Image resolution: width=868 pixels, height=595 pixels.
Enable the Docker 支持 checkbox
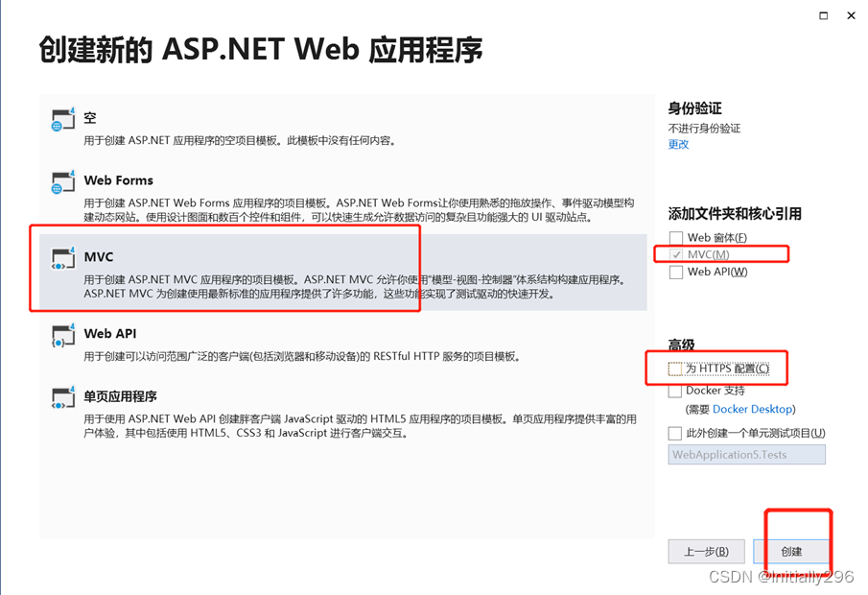point(675,391)
